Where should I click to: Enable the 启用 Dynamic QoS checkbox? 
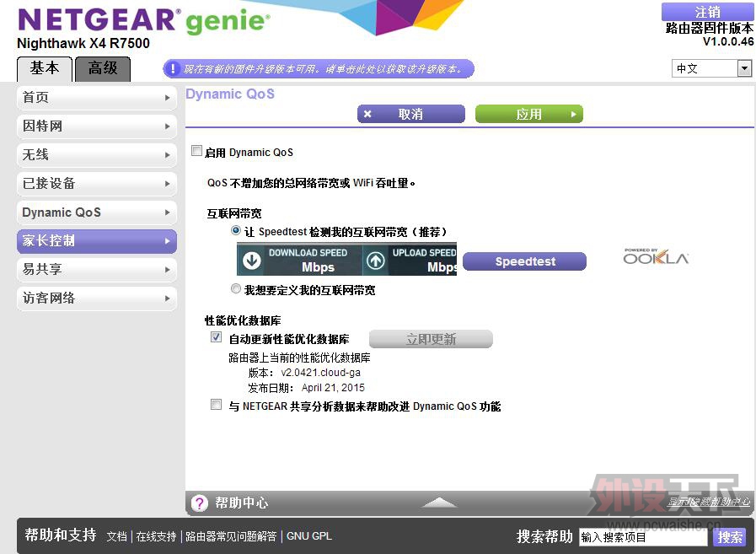[x=196, y=151]
